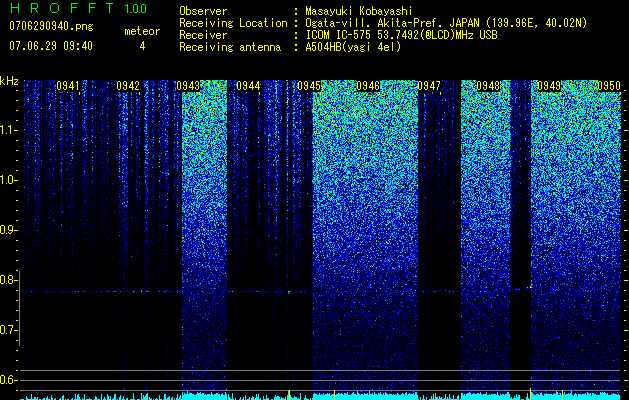Click the 0.8 kHz axis label
The image size is (629, 400).
8,280
